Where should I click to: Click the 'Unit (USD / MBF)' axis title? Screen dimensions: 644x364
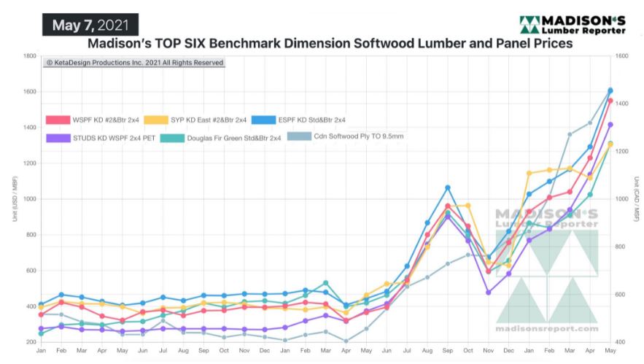click(15, 199)
